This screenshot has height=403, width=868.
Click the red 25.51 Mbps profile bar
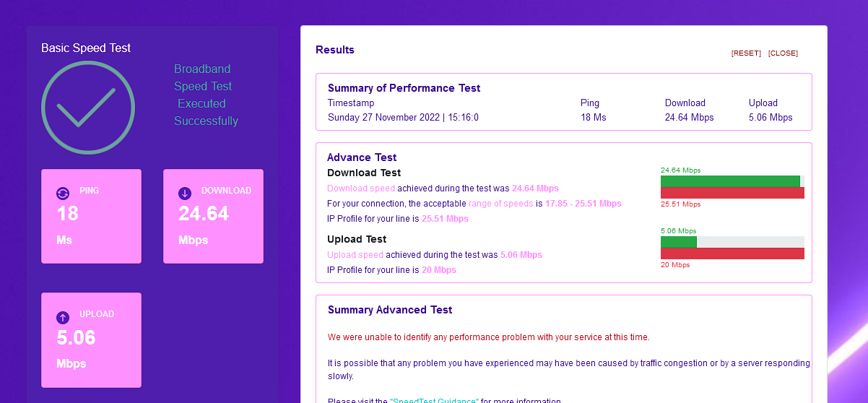[x=732, y=193]
